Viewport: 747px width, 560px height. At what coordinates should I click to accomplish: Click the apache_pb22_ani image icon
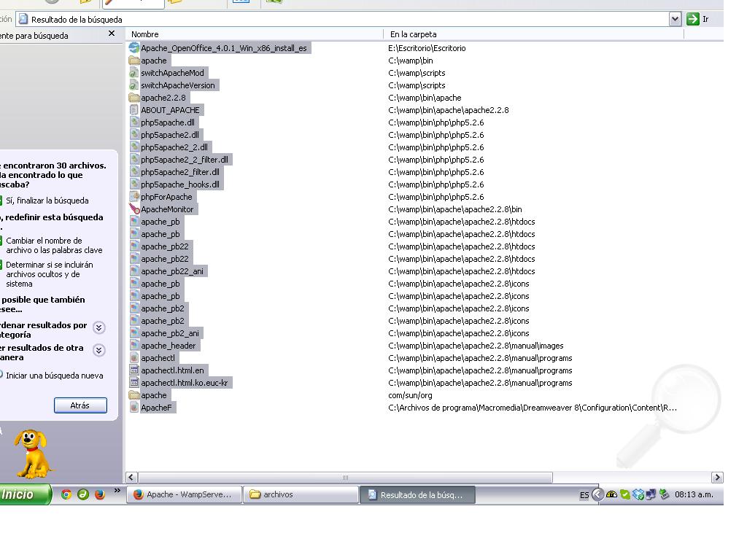coord(134,271)
